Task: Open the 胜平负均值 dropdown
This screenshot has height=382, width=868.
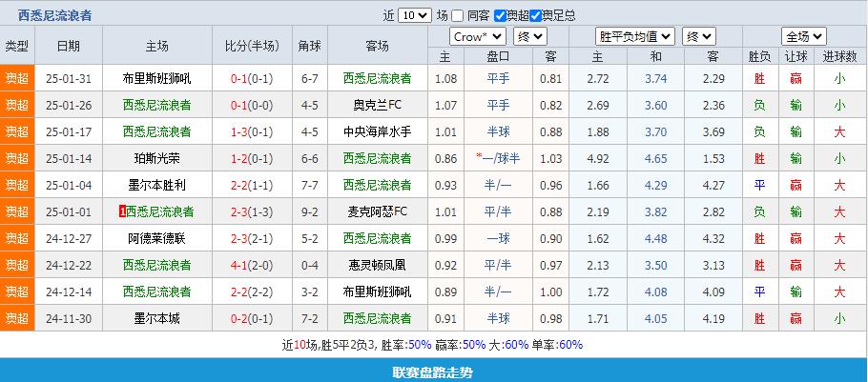Action: pyautogui.click(x=635, y=37)
